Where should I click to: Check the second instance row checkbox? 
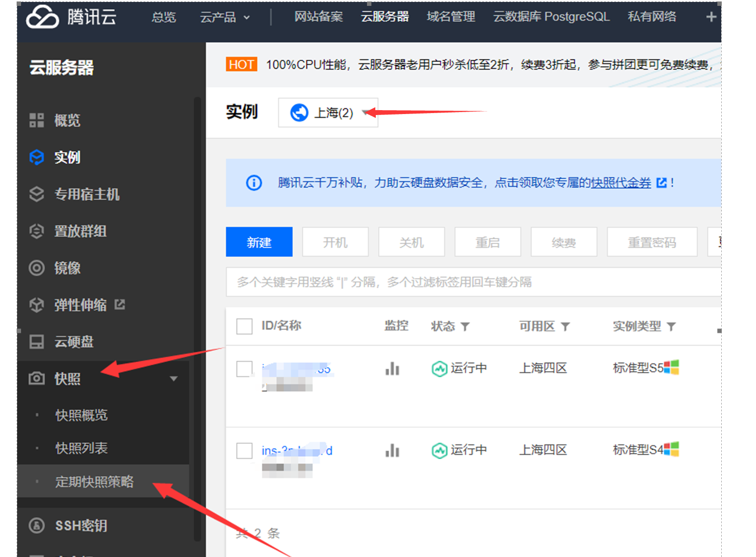244,450
